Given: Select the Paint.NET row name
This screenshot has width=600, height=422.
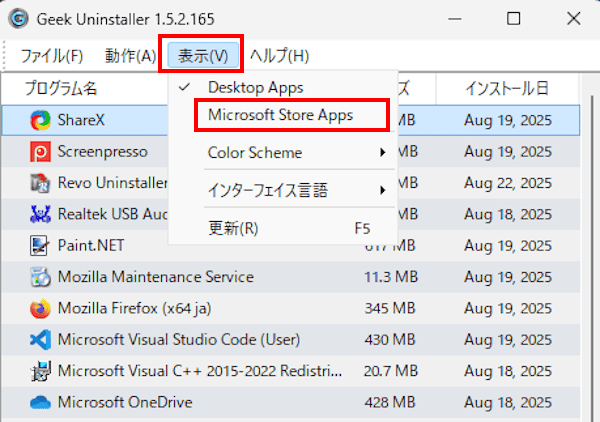Looking at the screenshot, I should pyautogui.click(x=91, y=246).
